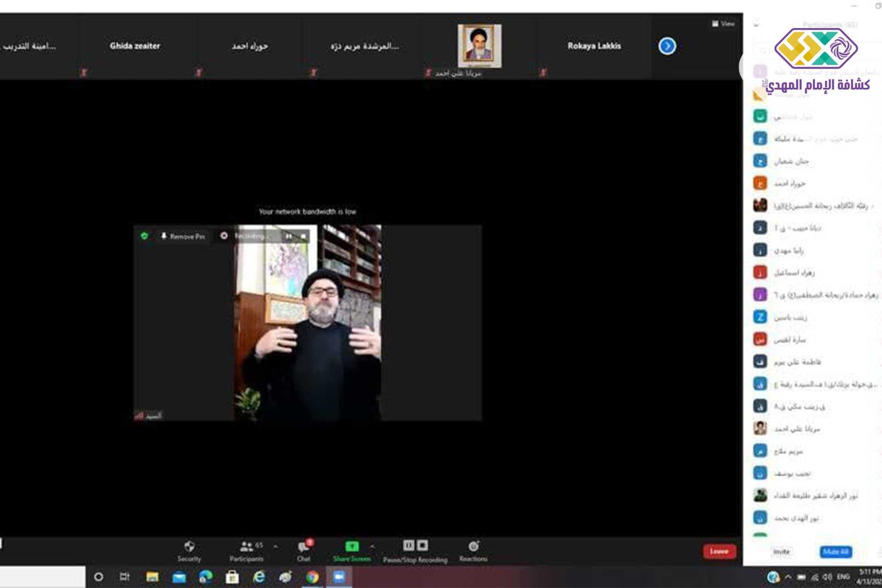
Task: Expand the Participants options arrow
Action: click(x=276, y=546)
